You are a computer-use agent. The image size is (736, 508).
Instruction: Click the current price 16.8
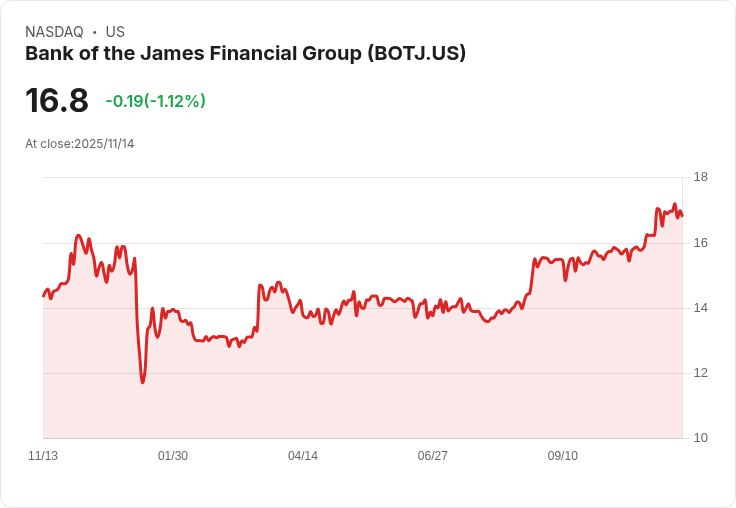point(57,100)
